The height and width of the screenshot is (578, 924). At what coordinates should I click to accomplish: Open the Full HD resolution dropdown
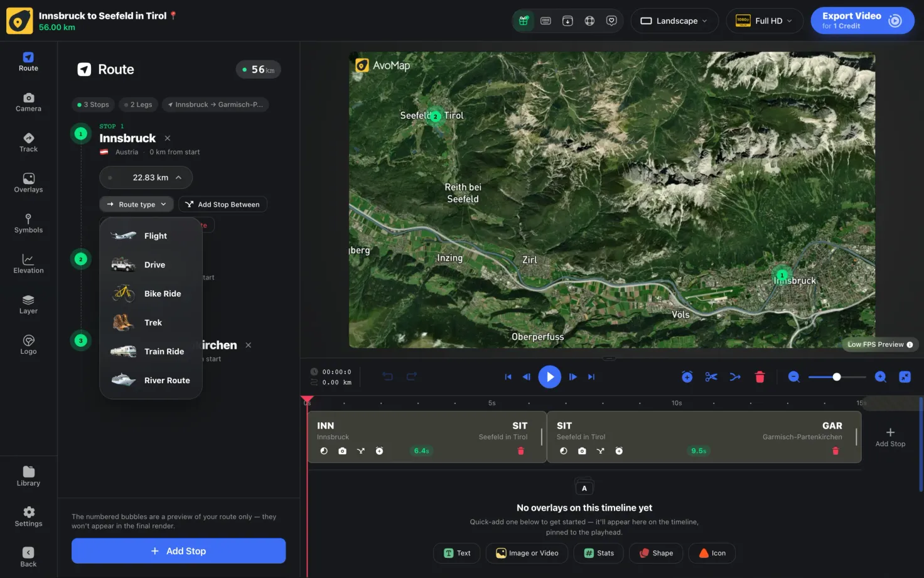765,21
